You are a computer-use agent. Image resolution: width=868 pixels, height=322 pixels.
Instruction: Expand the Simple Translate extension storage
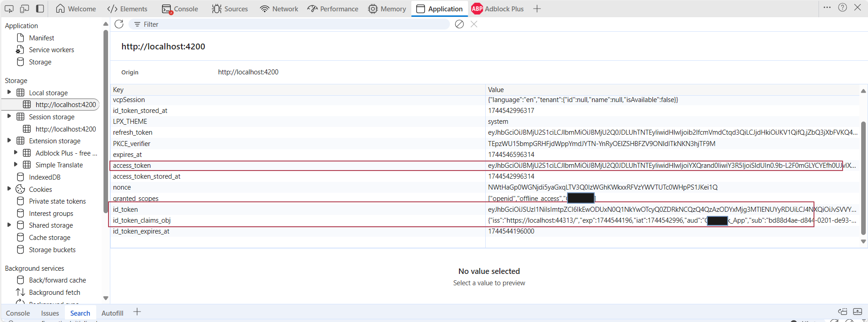(16, 165)
